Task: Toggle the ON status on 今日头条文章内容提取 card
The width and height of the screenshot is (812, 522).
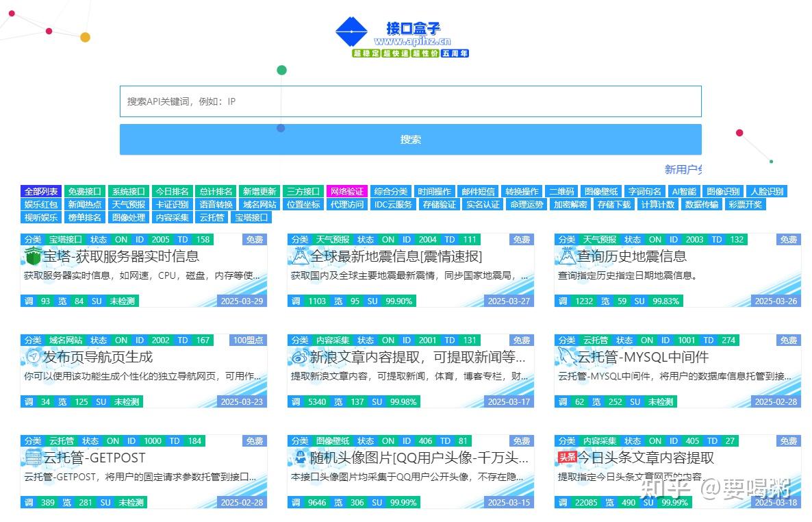Action: point(655,440)
